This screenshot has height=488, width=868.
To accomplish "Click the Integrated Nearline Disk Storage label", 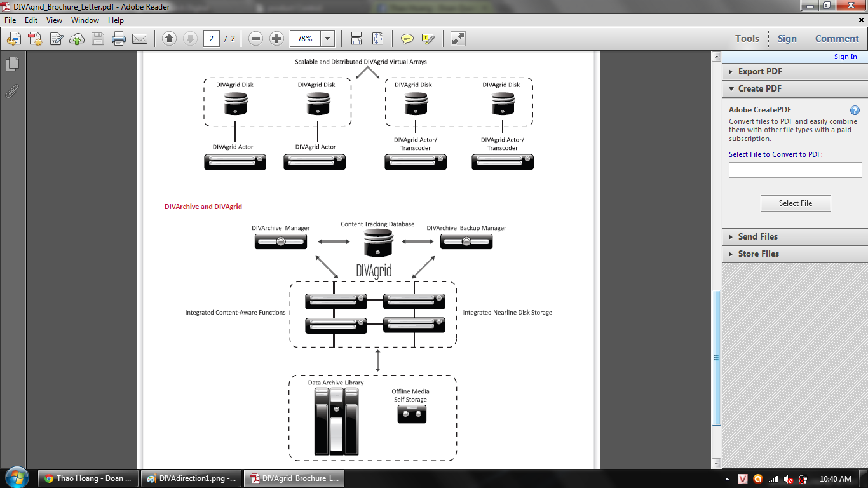I will click(x=507, y=313).
